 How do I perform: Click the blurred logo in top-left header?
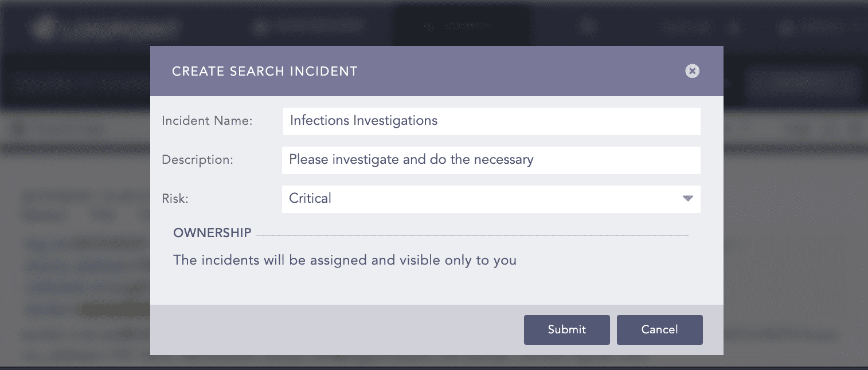pyautogui.click(x=106, y=27)
